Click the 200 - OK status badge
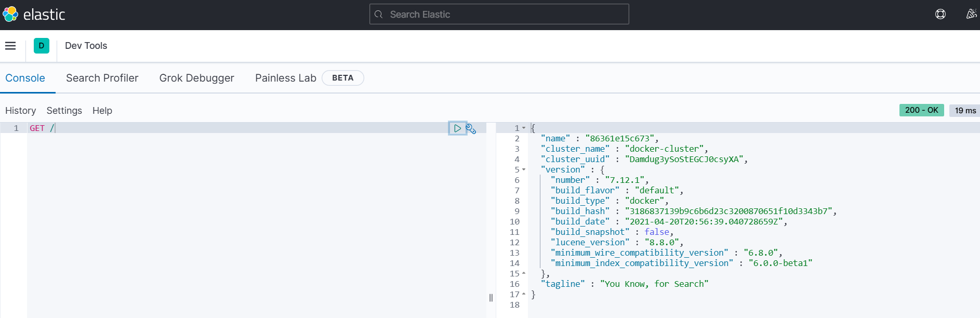 coord(922,110)
